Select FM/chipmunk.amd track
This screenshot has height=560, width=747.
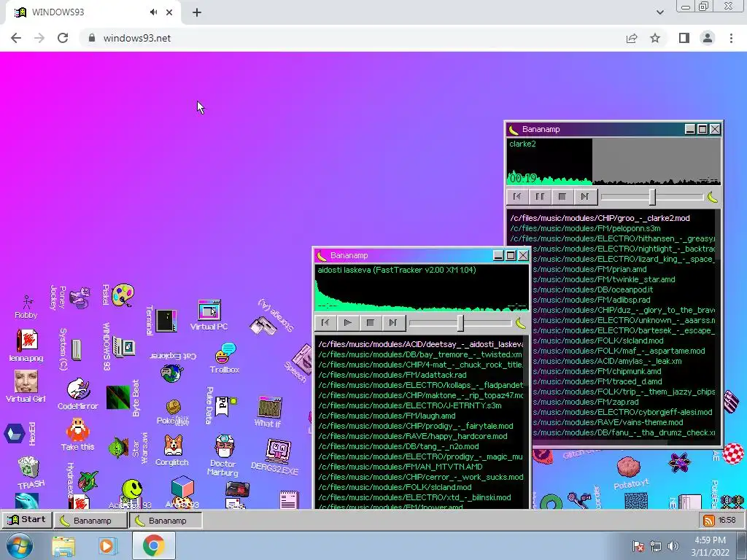click(x=624, y=371)
